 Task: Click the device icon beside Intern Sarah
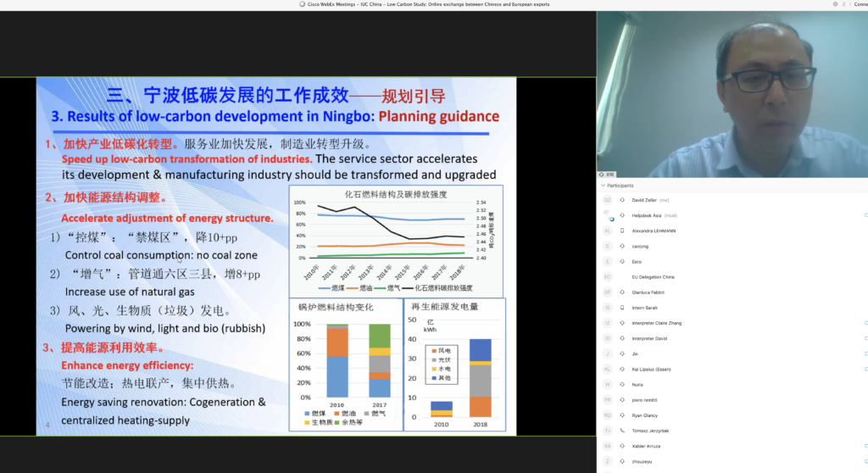pyautogui.click(x=622, y=308)
